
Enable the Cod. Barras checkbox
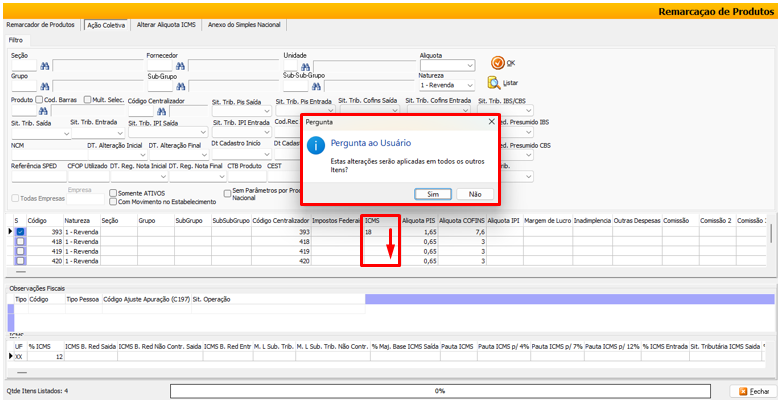tap(39, 100)
